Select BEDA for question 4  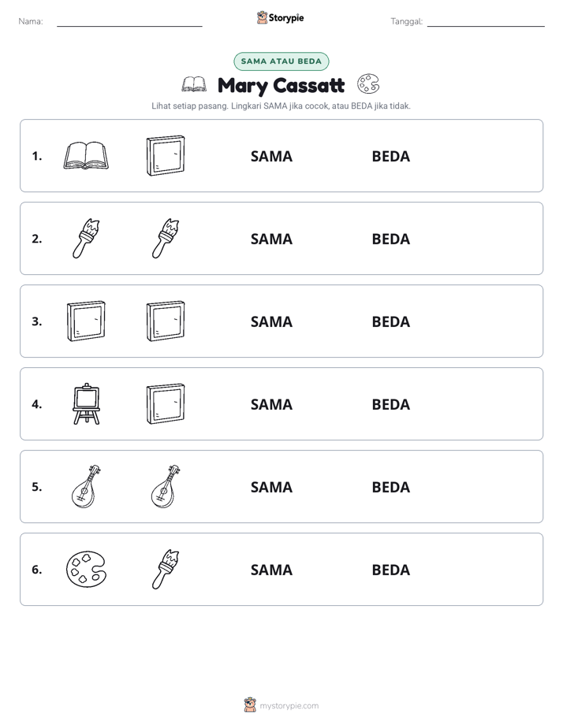[390, 404]
